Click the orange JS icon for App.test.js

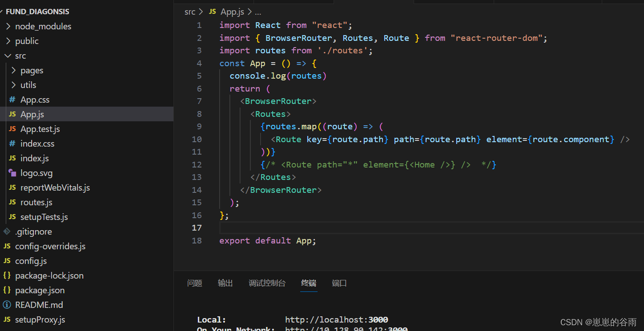tap(12, 129)
